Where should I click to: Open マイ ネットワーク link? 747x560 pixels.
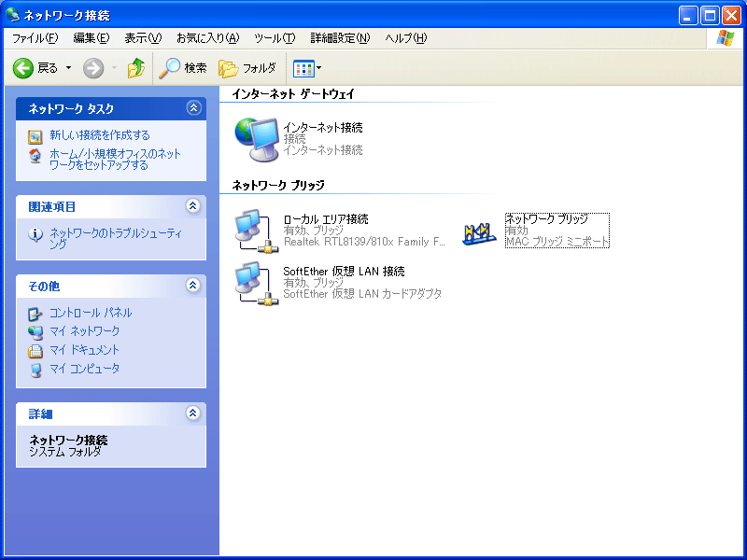tap(84, 331)
